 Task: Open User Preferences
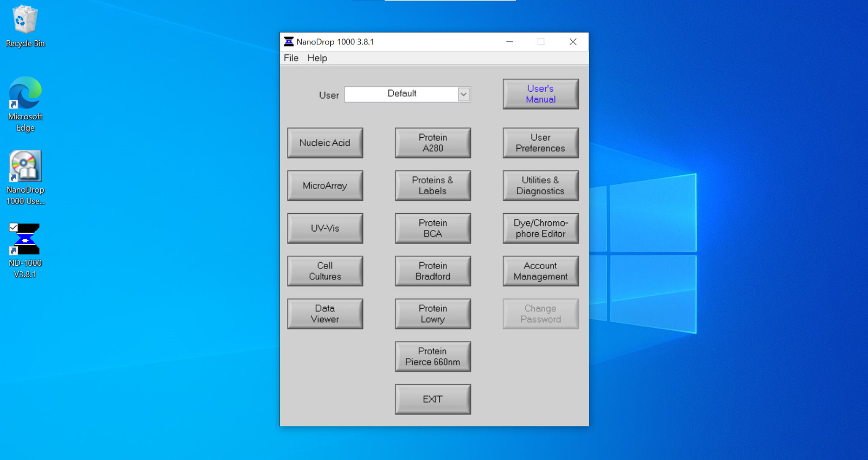541,143
